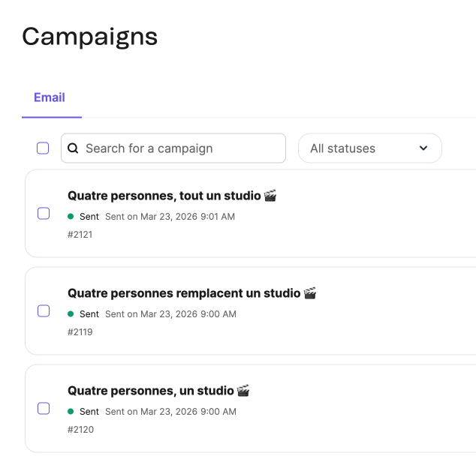Screen dimensions: 476x459
Task: Open 'Quatre personnes, tout un studio' campaign
Action: pos(165,196)
